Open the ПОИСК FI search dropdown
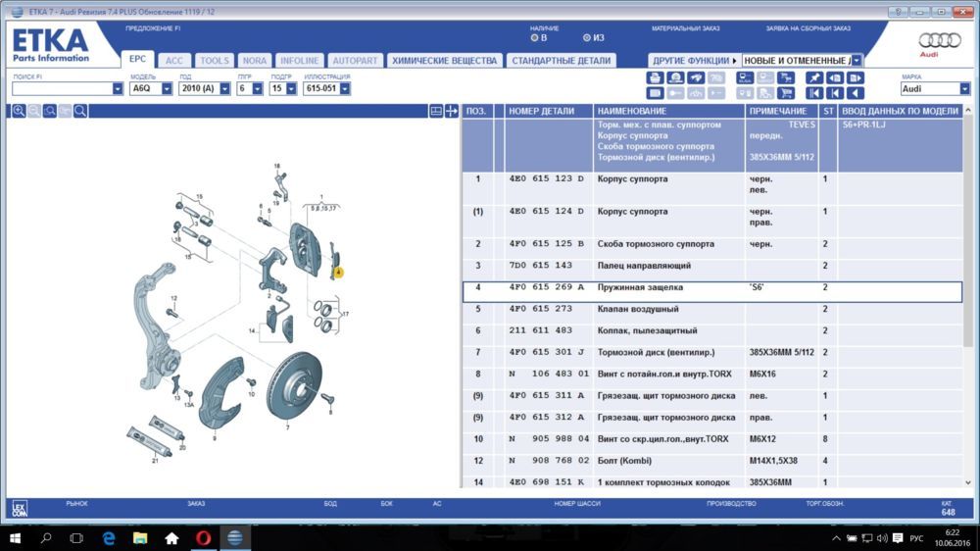This screenshot has height=551, width=980. pyautogui.click(x=118, y=89)
